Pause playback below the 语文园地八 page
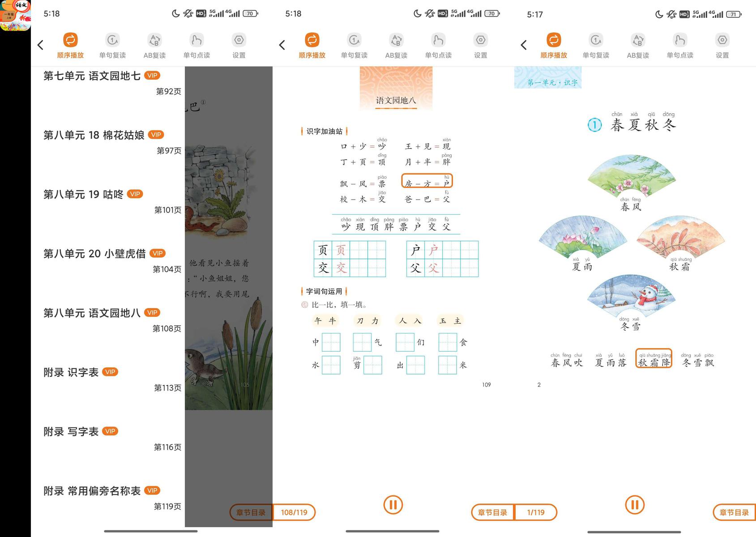 (393, 505)
